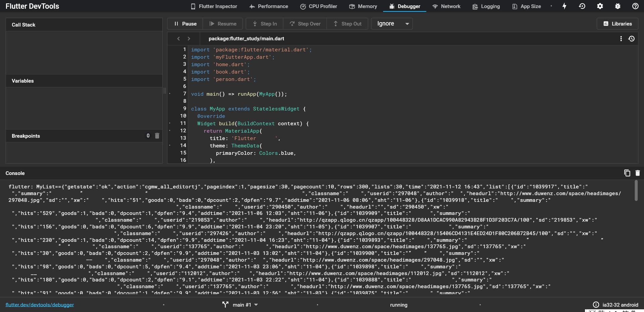644x312 pixels.
Task: Click the class MyApp declaration line
Action: point(248,109)
